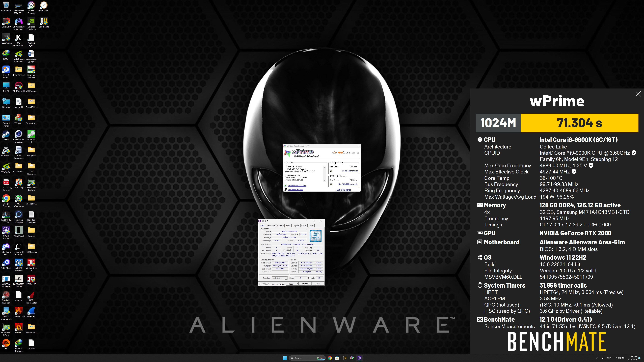Click the taskbar Search box
Viewport: 644px width, 362px height.
pyautogui.click(x=307, y=358)
